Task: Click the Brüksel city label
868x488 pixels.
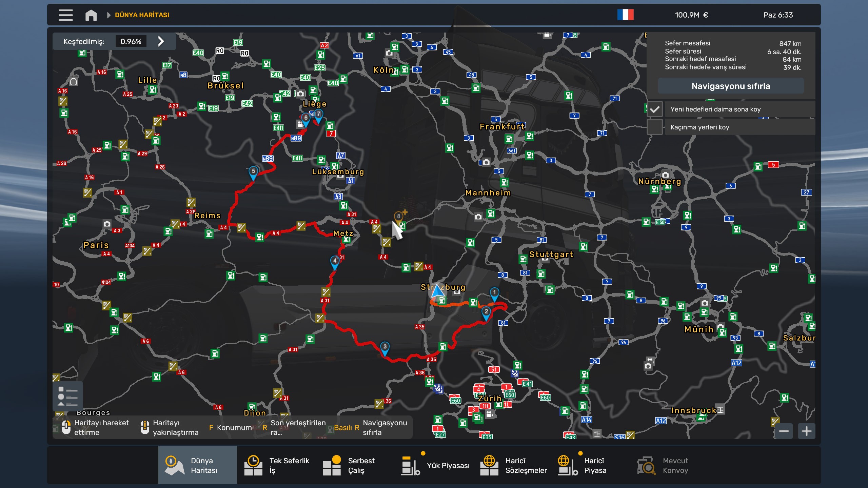Action: point(225,85)
